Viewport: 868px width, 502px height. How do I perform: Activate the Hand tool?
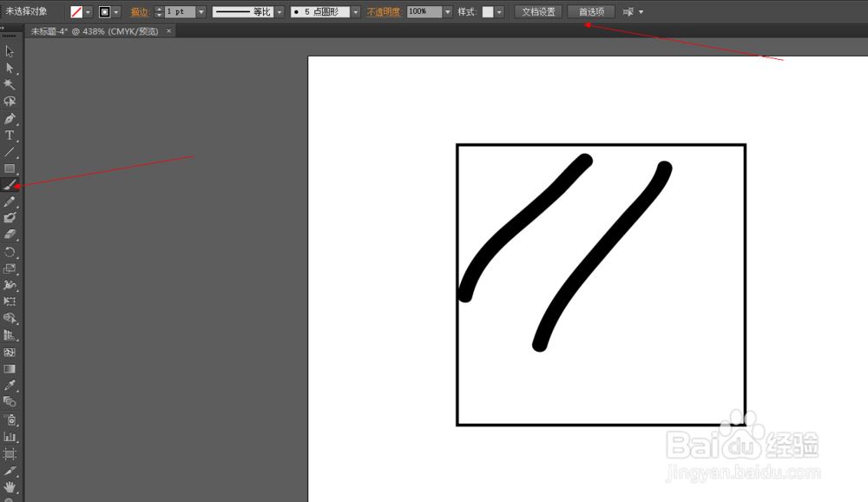[10, 487]
